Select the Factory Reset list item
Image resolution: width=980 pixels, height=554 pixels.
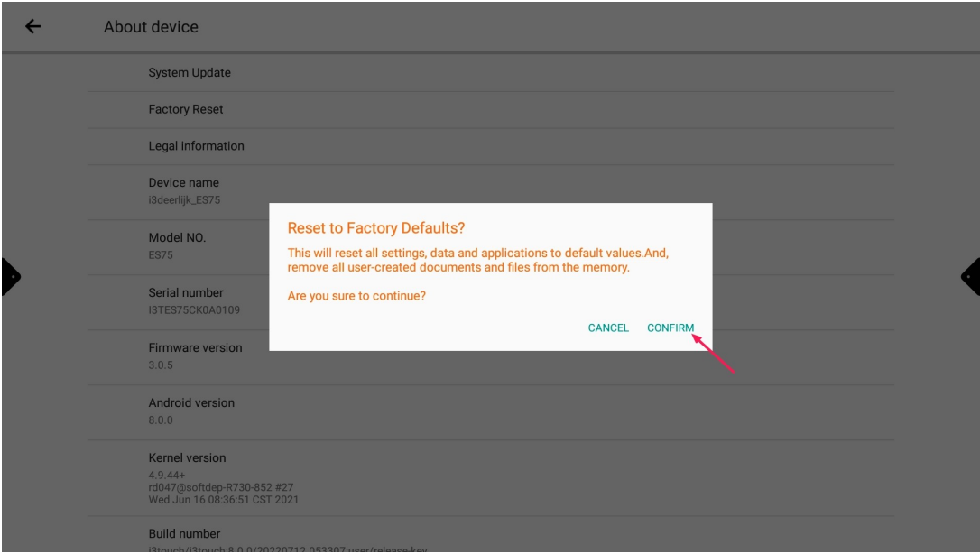[186, 109]
